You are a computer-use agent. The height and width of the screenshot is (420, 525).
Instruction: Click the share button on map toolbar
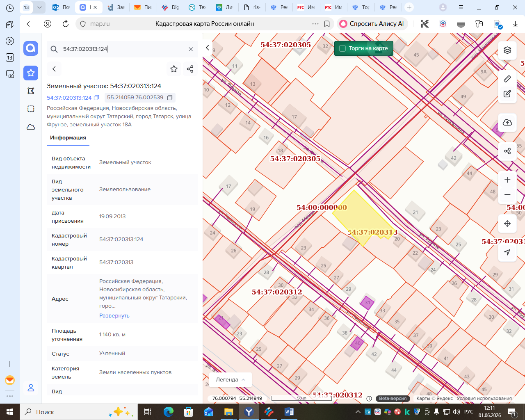pos(507,151)
